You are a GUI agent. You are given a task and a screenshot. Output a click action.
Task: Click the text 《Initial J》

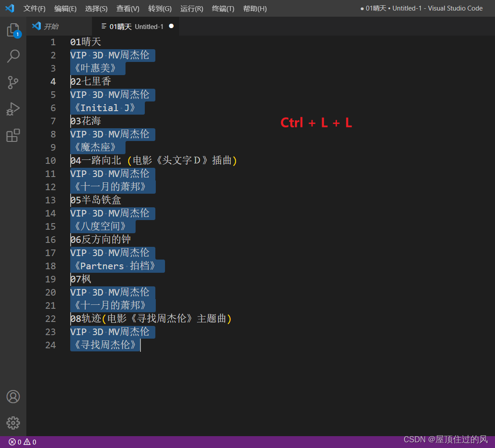tap(105, 108)
